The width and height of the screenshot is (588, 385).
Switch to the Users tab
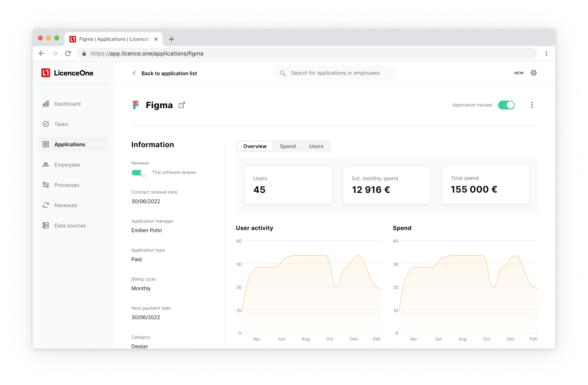point(316,146)
